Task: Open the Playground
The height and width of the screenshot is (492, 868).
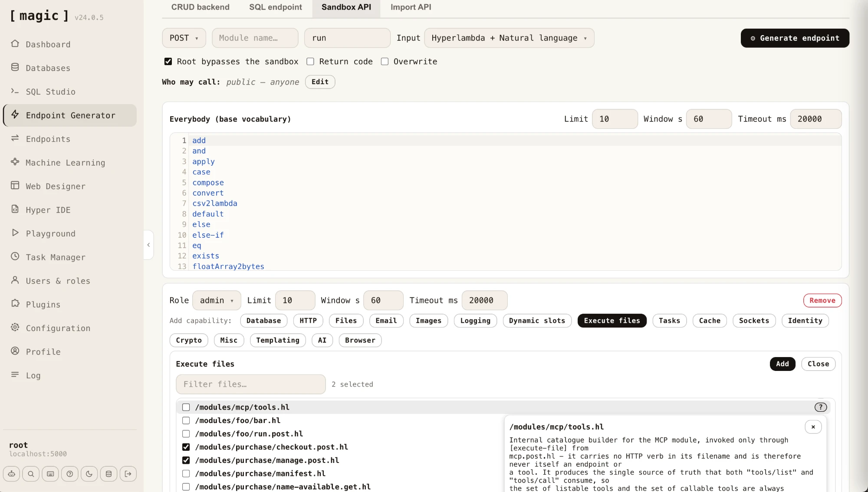Action: click(70, 233)
